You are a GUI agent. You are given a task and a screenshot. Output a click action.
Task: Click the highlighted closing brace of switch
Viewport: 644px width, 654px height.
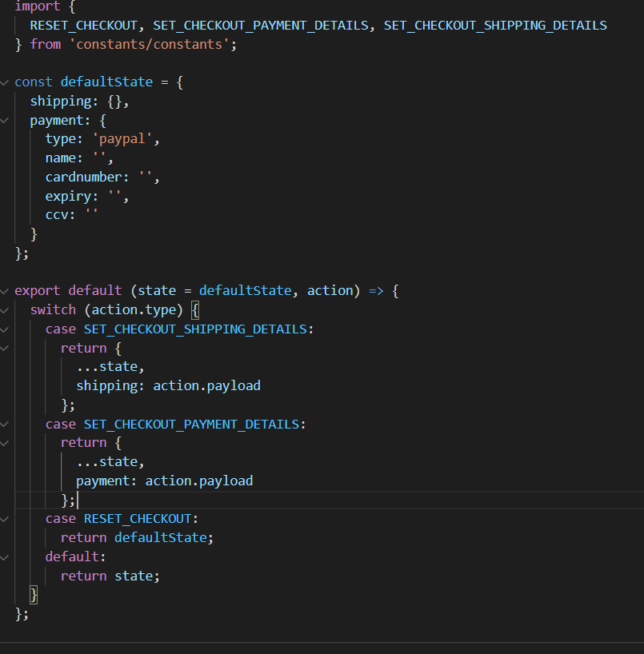pos(34,595)
